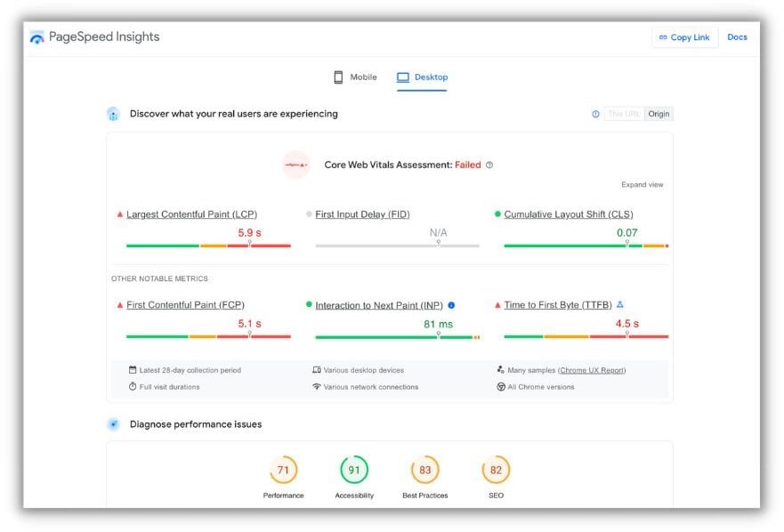Open the Chrome UX Report link
The height and width of the screenshot is (532, 784).
[592, 370]
